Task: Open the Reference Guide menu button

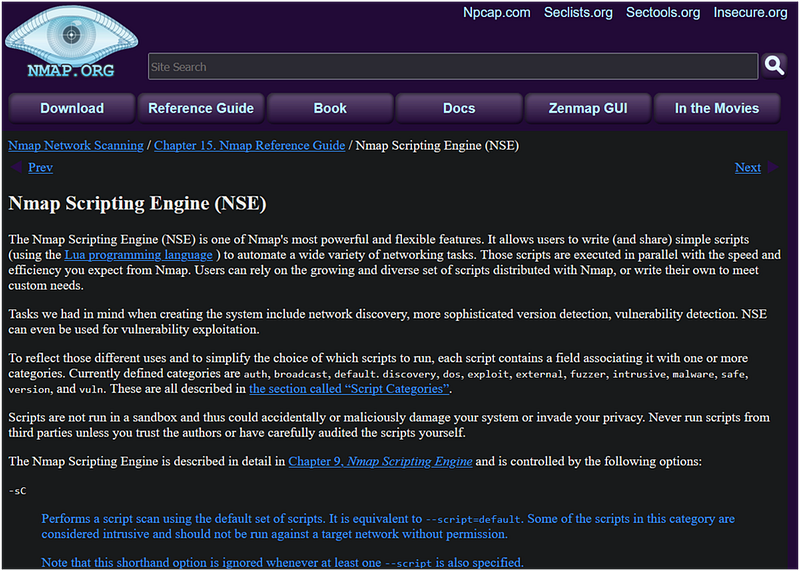Action: pos(201,108)
